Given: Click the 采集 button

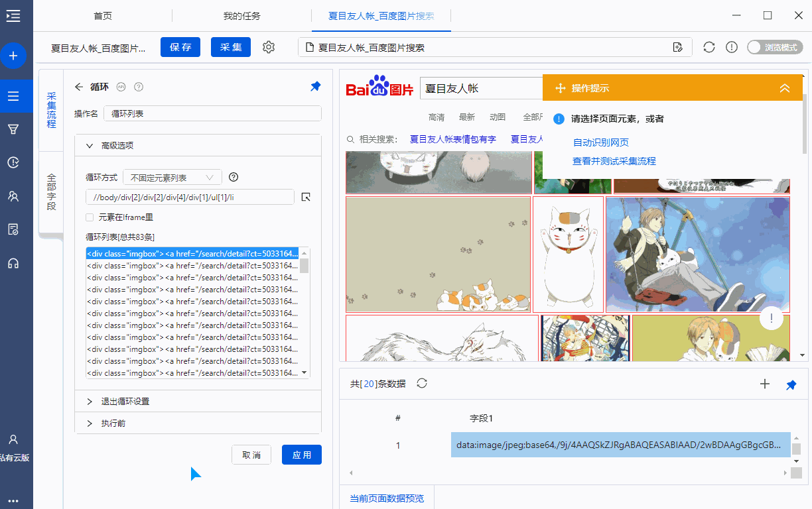Looking at the screenshot, I should 231,47.
